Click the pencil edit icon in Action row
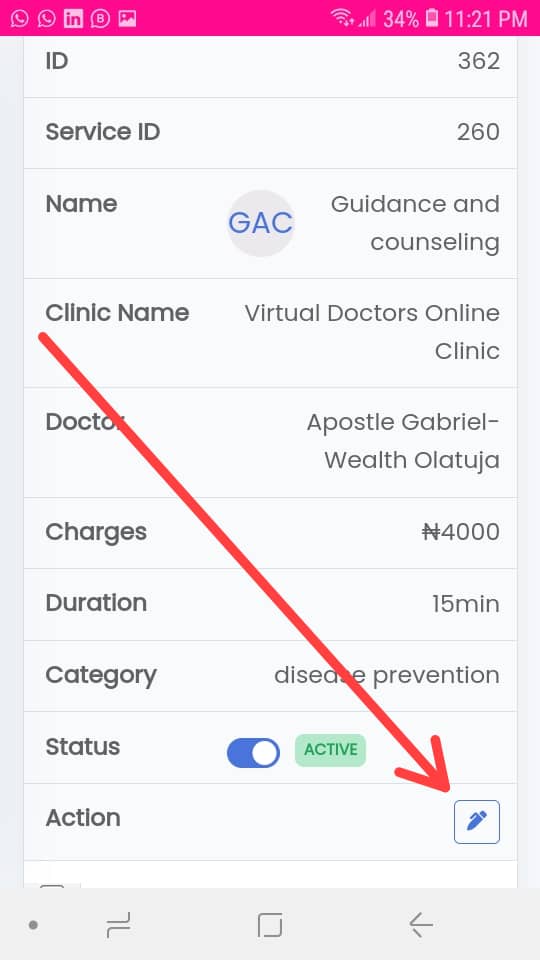 (x=476, y=822)
